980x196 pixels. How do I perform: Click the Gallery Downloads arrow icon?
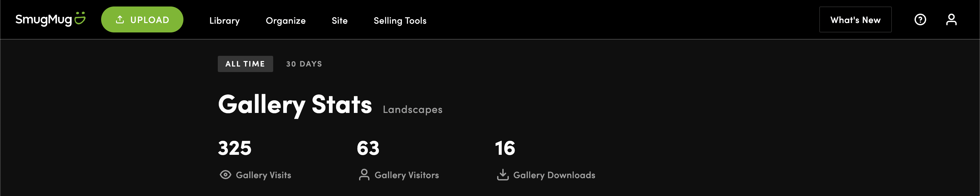pos(503,175)
